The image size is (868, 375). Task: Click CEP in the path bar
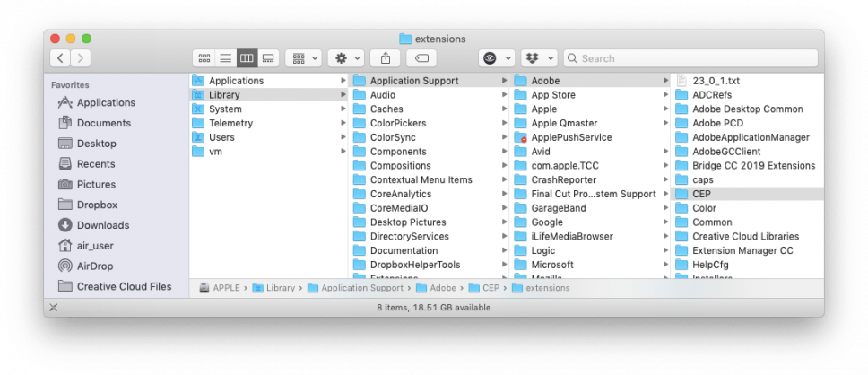click(x=484, y=288)
